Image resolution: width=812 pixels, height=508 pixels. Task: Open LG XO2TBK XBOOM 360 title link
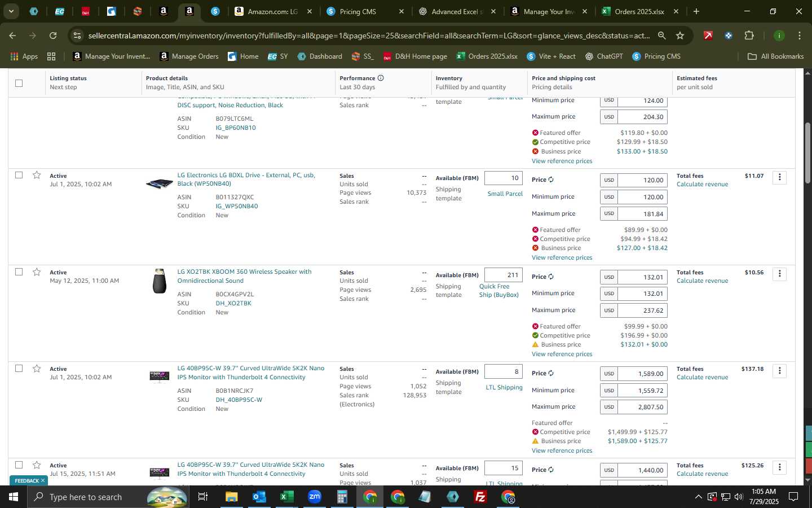tap(244, 276)
